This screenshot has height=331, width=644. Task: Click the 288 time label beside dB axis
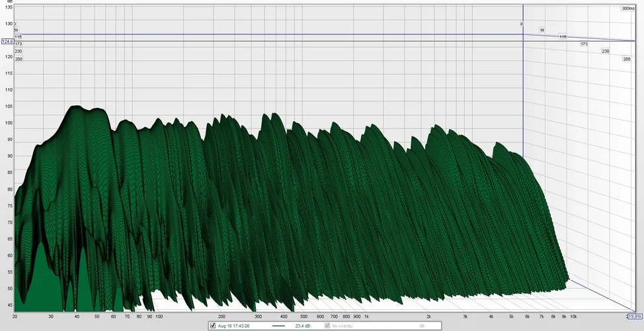[19, 59]
